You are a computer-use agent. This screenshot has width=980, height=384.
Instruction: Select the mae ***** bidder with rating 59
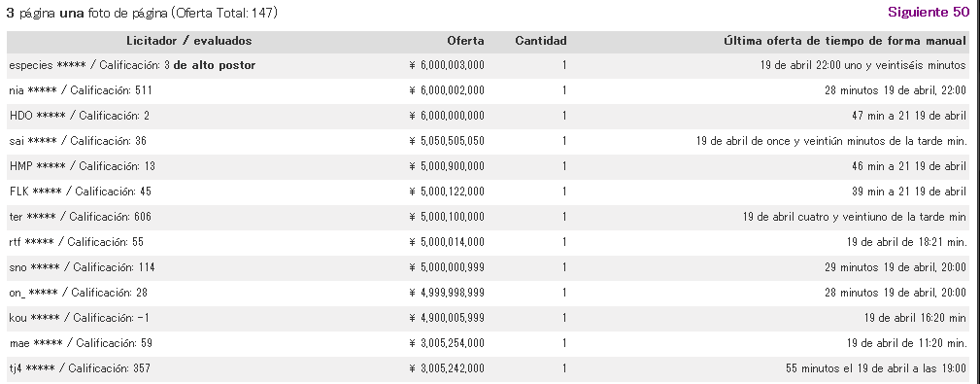[x=81, y=343]
